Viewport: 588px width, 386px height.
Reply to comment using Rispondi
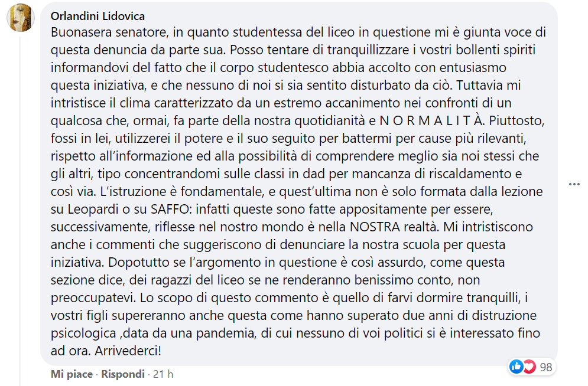coord(123,374)
